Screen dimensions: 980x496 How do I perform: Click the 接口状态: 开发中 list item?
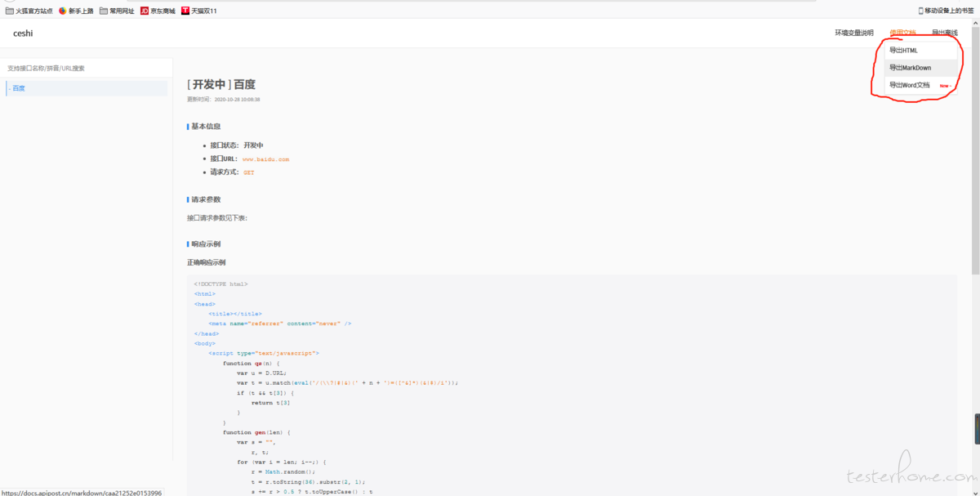tap(237, 145)
